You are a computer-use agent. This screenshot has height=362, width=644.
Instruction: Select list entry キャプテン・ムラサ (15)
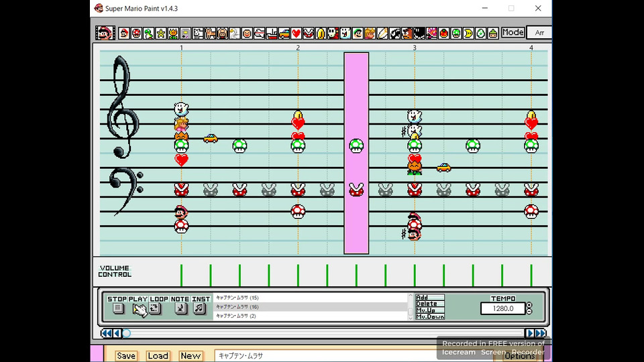pyautogui.click(x=310, y=298)
